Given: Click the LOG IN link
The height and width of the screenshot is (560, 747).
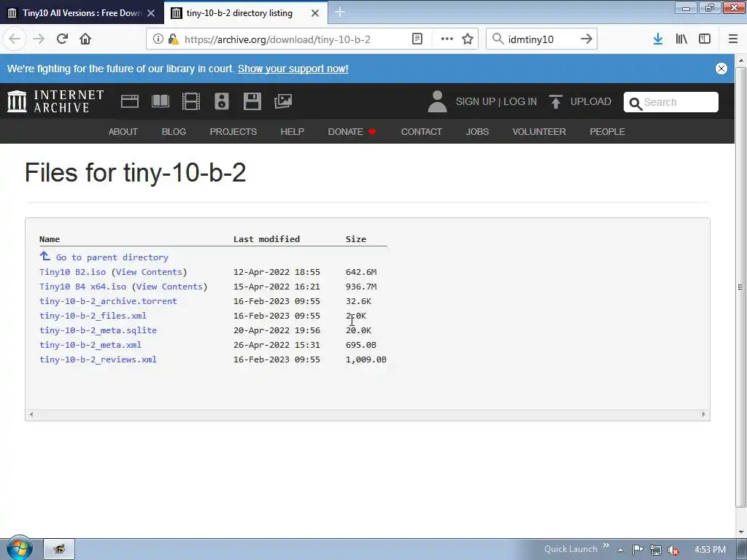Looking at the screenshot, I should [x=519, y=102].
